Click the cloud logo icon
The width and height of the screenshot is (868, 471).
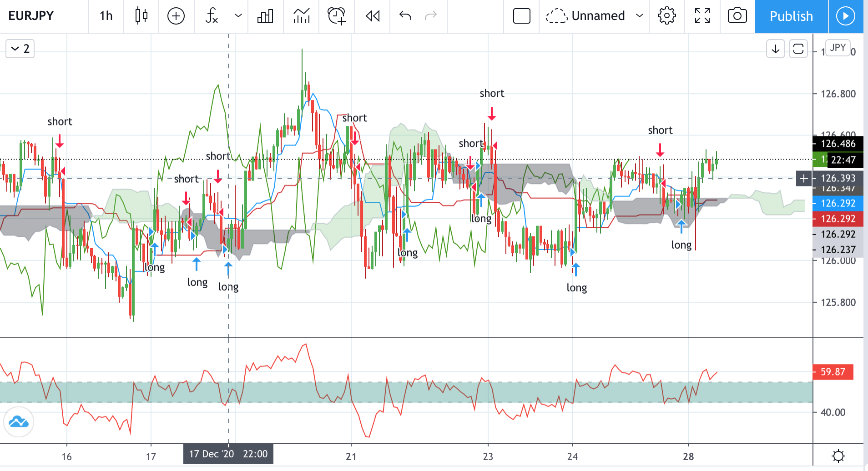pyautogui.click(x=19, y=422)
